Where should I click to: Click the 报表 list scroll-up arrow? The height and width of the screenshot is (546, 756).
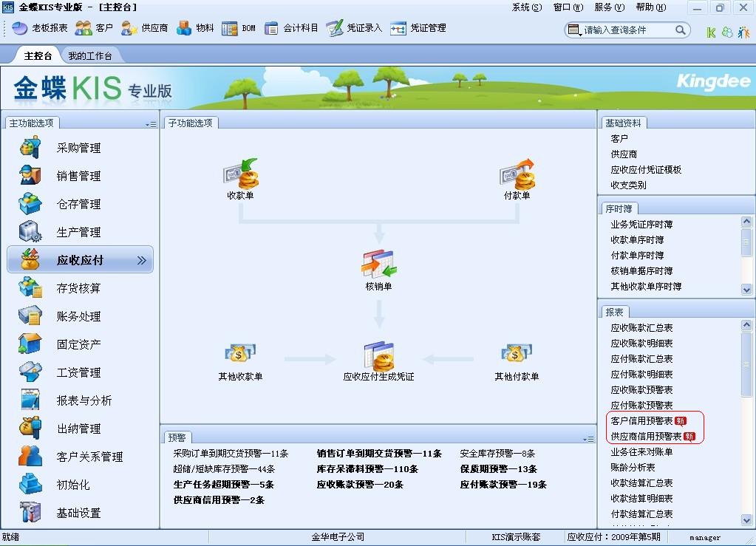click(x=746, y=325)
